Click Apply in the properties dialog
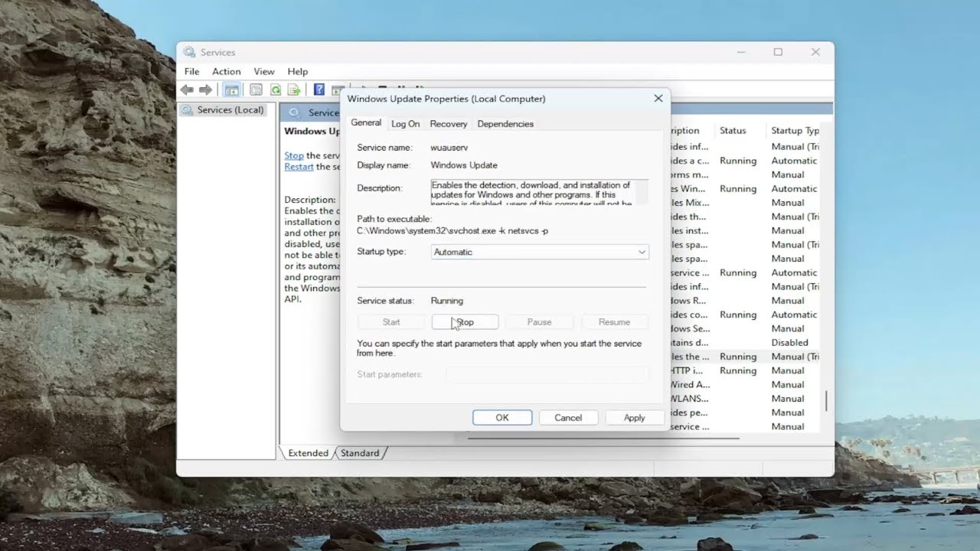The image size is (980, 551). tap(634, 418)
